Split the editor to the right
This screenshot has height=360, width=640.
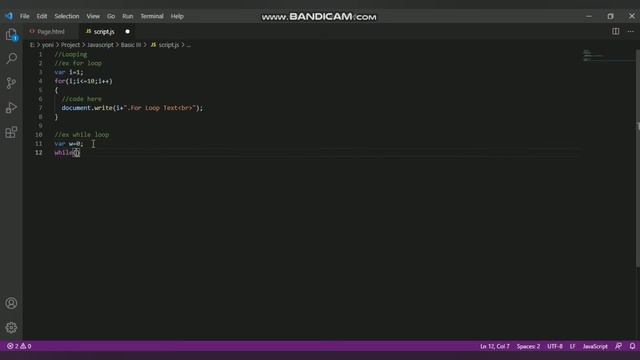(x=616, y=31)
